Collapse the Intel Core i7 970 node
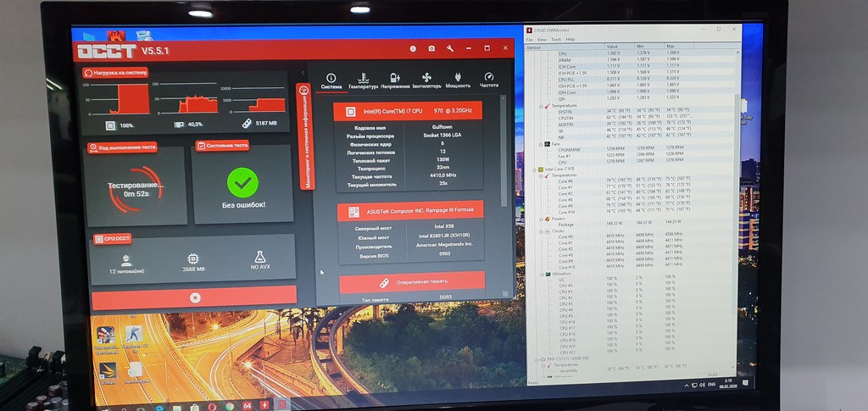The width and height of the screenshot is (868, 411). click(534, 169)
